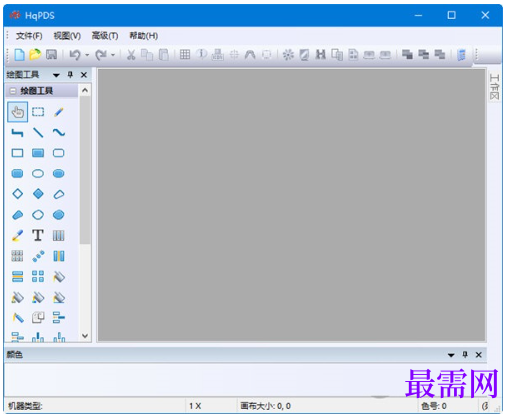Open a file with the folder icon
This screenshot has width=517, height=415.
click(35, 54)
